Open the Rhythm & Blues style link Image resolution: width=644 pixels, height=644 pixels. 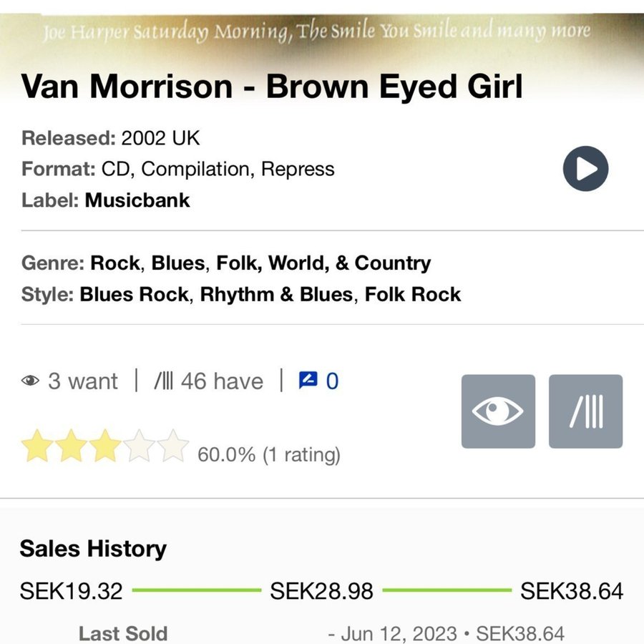click(277, 294)
